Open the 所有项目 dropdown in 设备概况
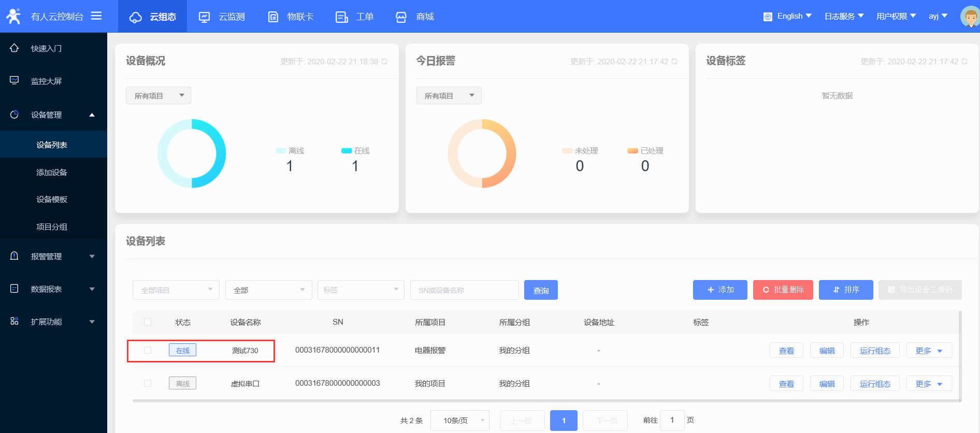980x433 pixels. (x=158, y=95)
